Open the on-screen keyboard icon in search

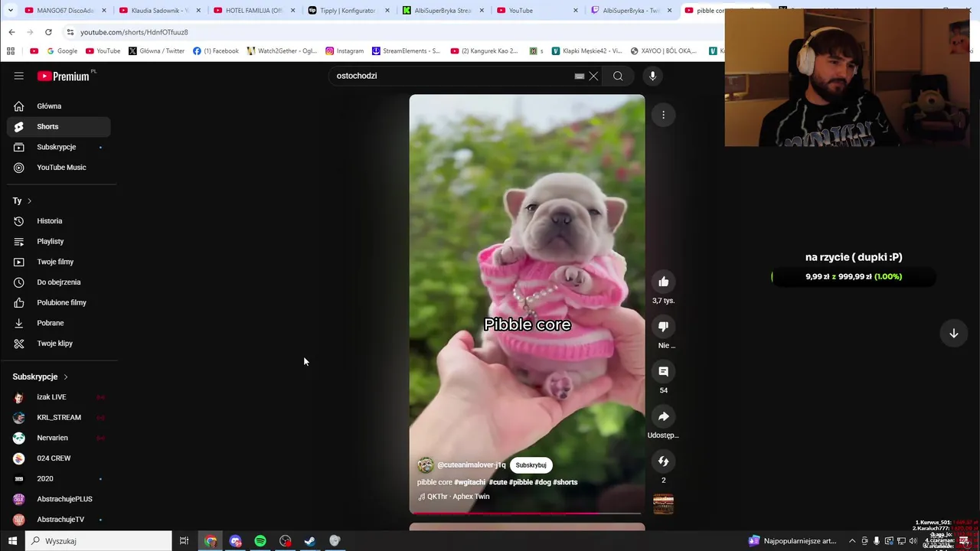[x=580, y=76]
